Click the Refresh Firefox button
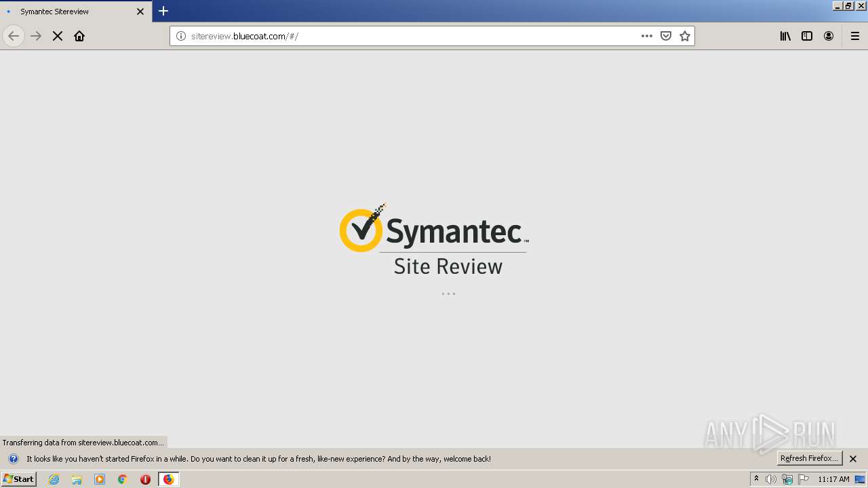868x488 pixels. pyautogui.click(x=809, y=458)
